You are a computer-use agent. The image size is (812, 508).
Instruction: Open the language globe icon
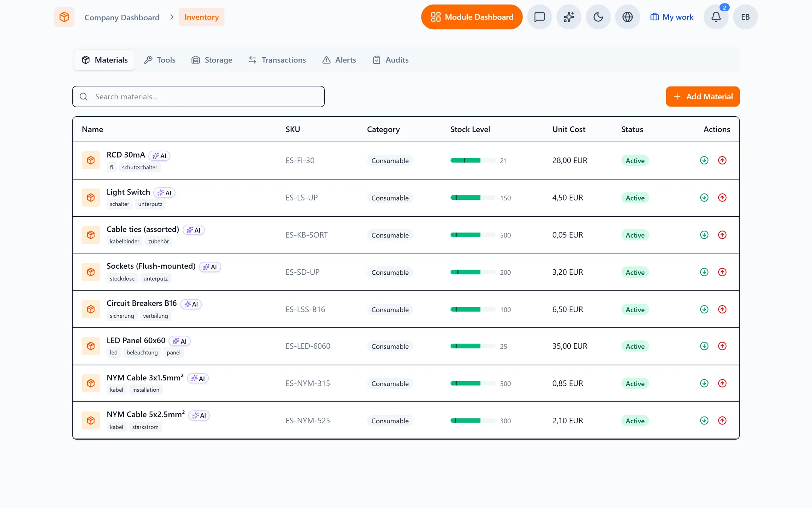tap(627, 17)
